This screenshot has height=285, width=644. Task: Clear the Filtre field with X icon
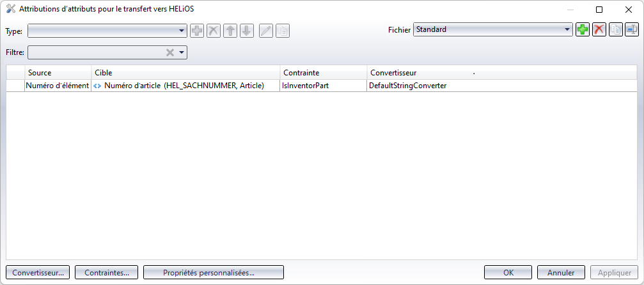pos(169,52)
